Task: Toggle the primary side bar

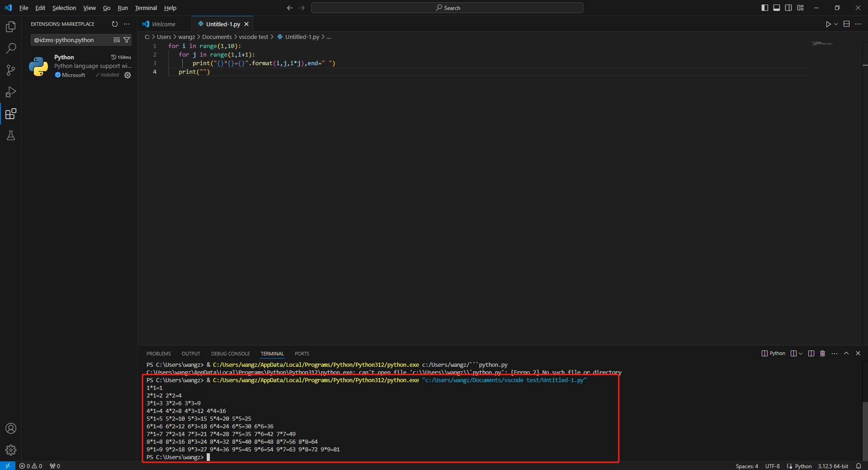Action: pos(765,8)
